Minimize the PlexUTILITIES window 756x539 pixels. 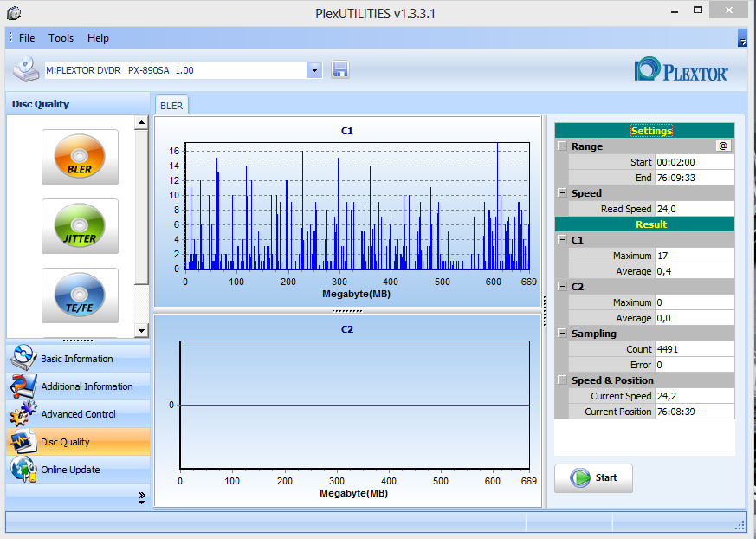[675, 10]
